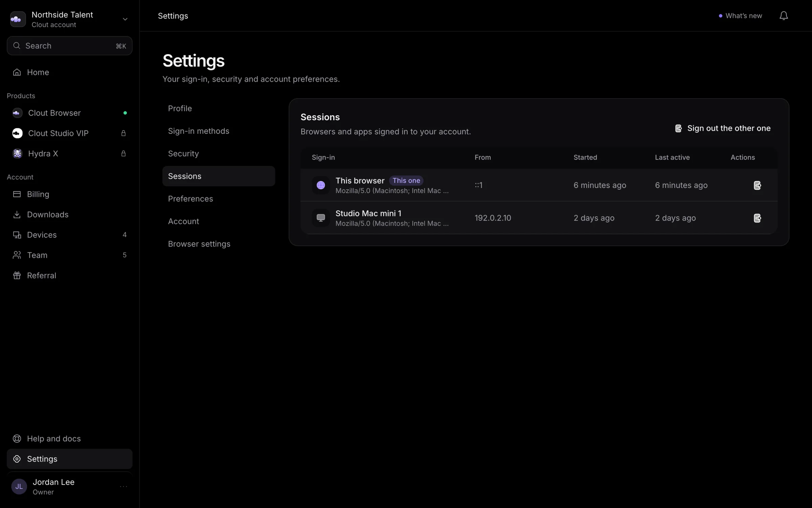Image resolution: width=812 pixels, height=508 pixels.
Task: Click the Devices count badge 4
Action: (x=125, y=235)
